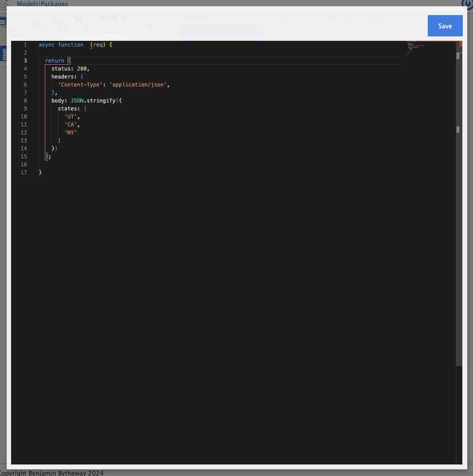
Task: Click the 'states' property name
Action: coord(67,109)
